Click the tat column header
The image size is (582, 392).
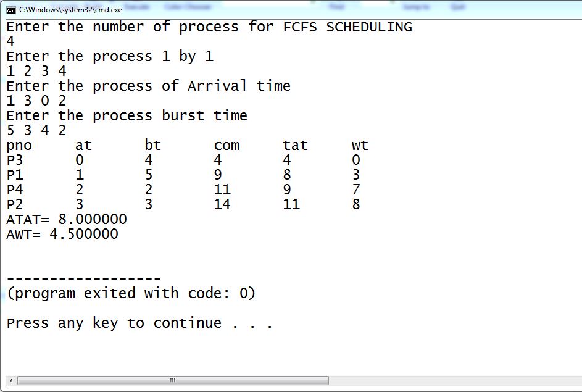pos(296,145)
